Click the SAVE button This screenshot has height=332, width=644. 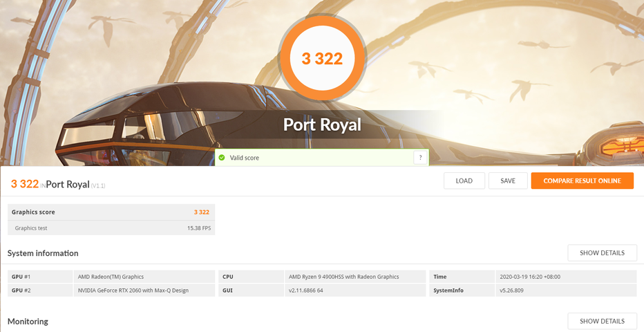(508, 181)
